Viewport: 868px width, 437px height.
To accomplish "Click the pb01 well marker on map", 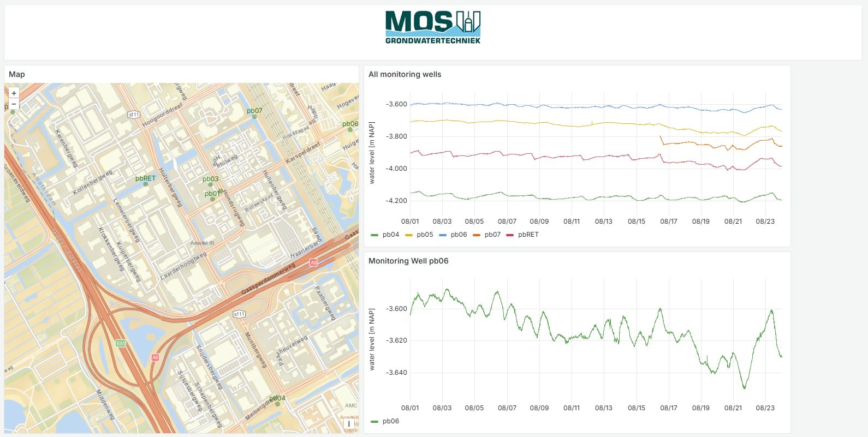I will pos(213,200).
